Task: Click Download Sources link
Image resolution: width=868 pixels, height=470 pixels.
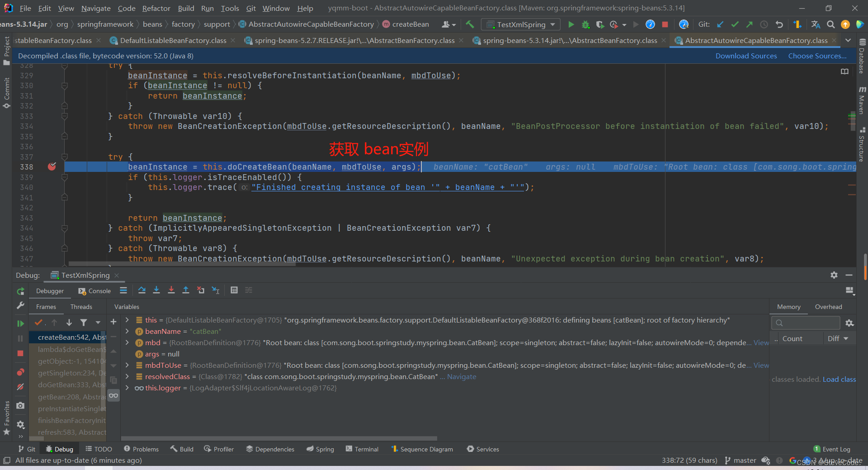Action: pyautogui.click(x=746, y=56)
